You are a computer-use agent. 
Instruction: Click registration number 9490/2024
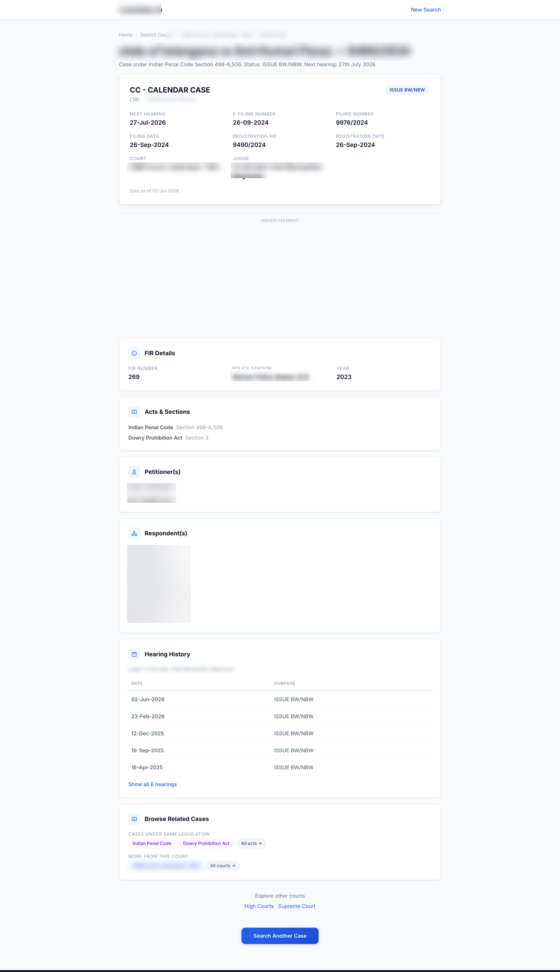249,145
